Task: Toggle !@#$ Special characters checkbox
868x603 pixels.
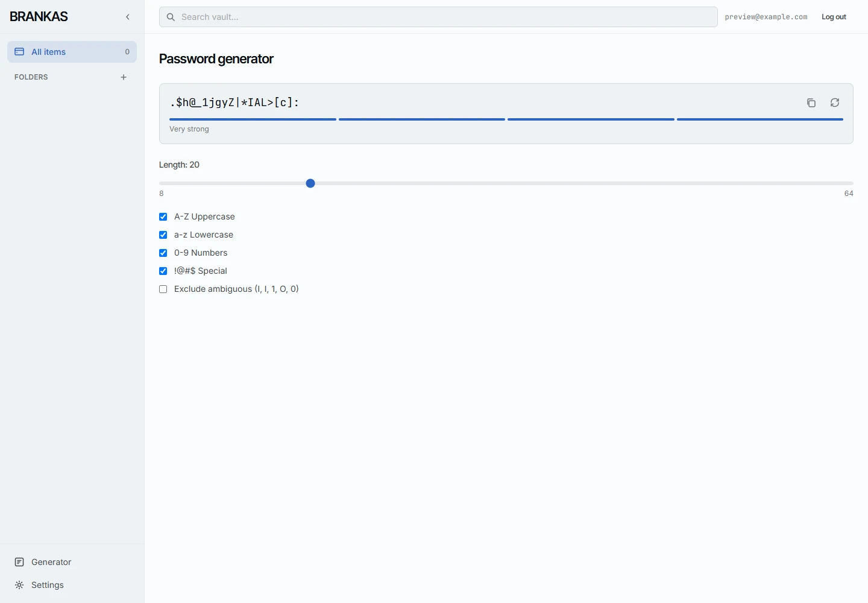Action: point(163,271)
